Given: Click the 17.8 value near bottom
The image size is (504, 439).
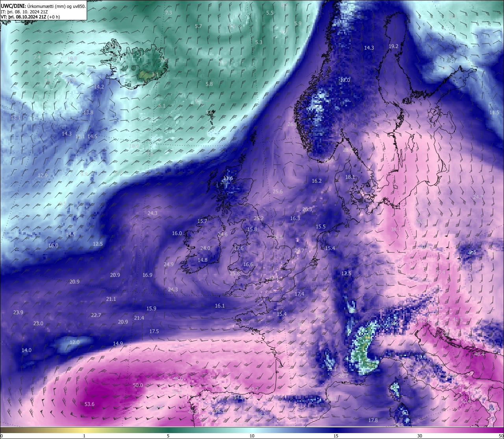Looking at the screenshot, I should pos(373,420).
